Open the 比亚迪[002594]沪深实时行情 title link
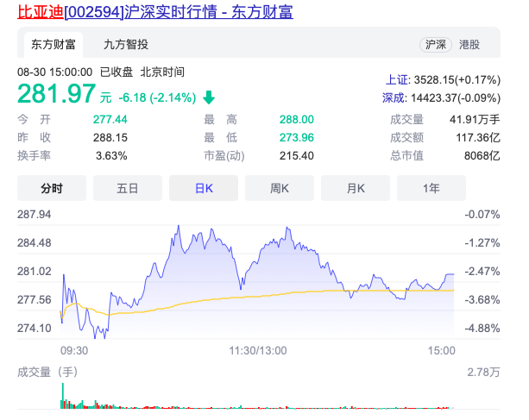Viewport: 529px width, 420px height. click(x=155, y=12)
